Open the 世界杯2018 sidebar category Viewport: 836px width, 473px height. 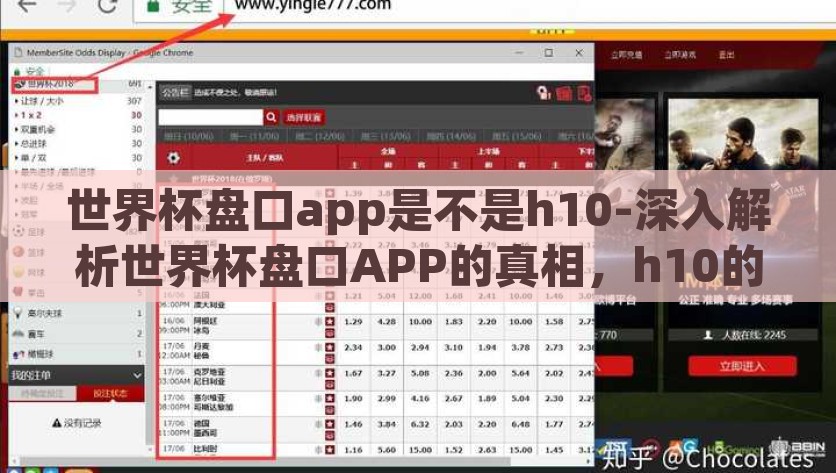54,84
